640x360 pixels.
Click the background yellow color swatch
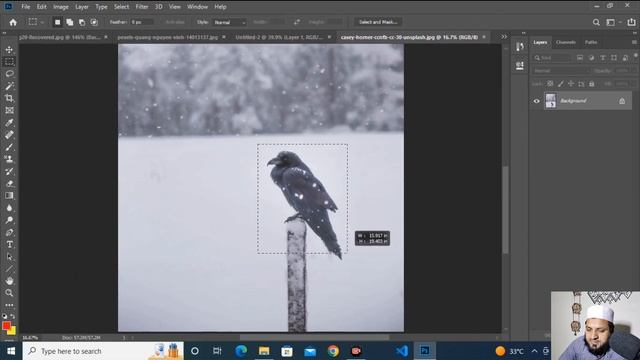point(13,331)
